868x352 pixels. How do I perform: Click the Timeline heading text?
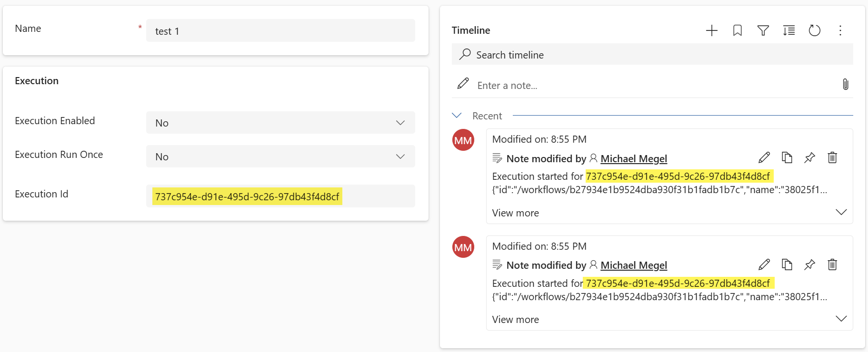point(471,30)
